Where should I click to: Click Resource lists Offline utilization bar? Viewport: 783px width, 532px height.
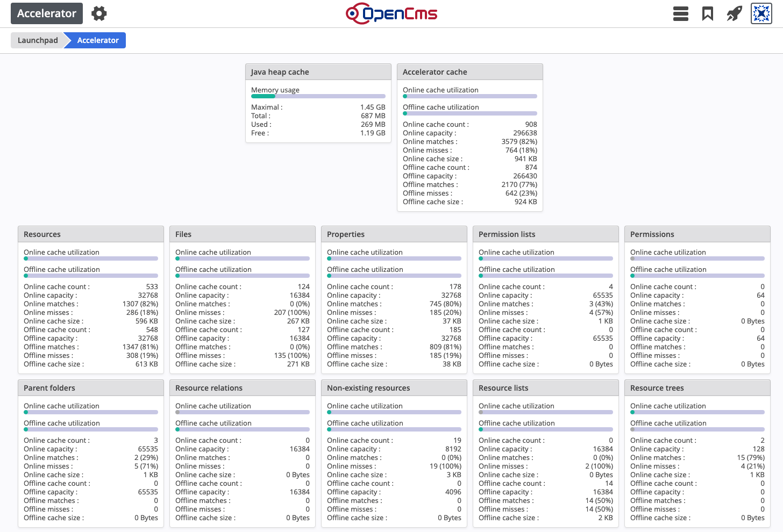546,429
